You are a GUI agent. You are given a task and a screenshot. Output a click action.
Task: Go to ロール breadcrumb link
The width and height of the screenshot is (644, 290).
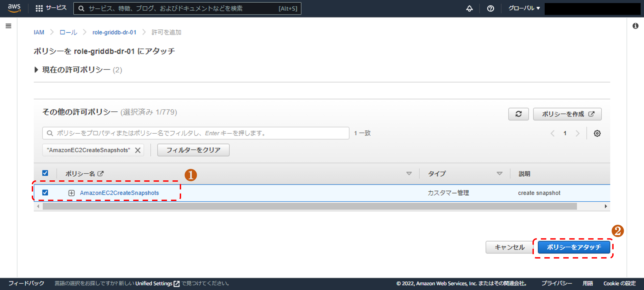point(68,32)
